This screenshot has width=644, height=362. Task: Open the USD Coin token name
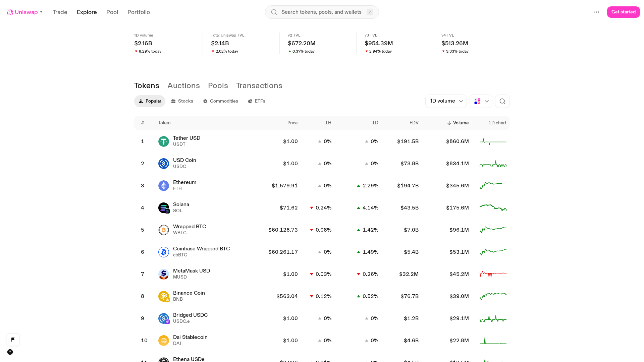184,160
